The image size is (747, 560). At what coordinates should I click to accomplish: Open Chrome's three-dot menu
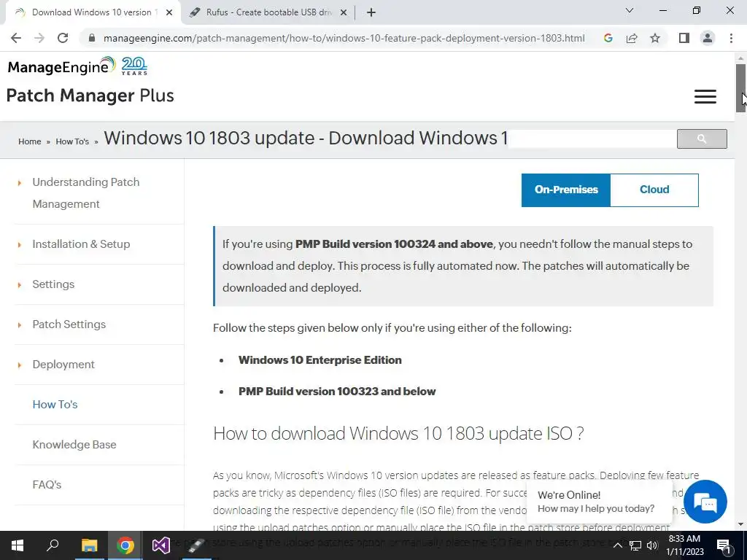pyautogui.click(x=731, y=38)
